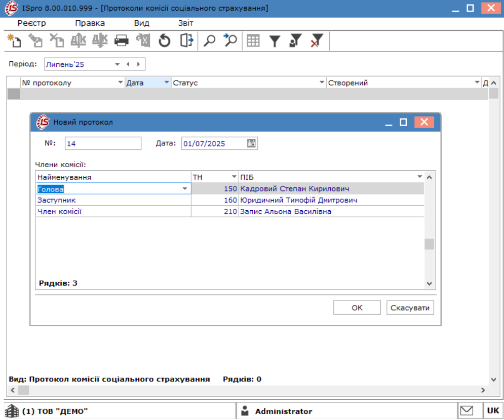504x420 pixels.
Task: Close the Новий протокол dialog
Action: [424, 122]
